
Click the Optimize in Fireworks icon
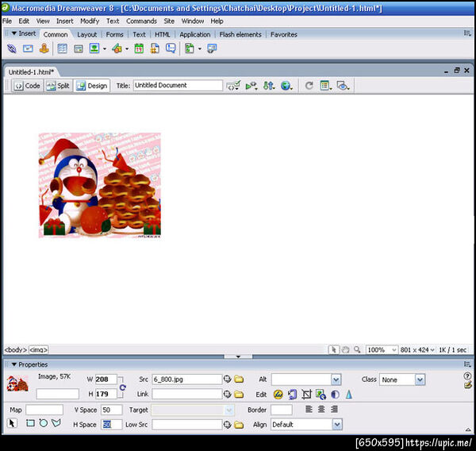click(292, 395)
